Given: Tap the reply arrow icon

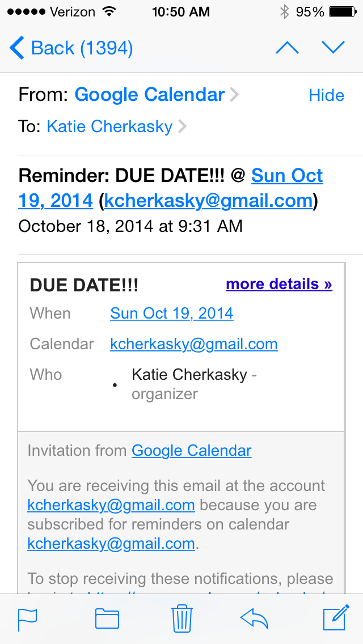Looking at the screenshot, I should click(x=254, y=618).
